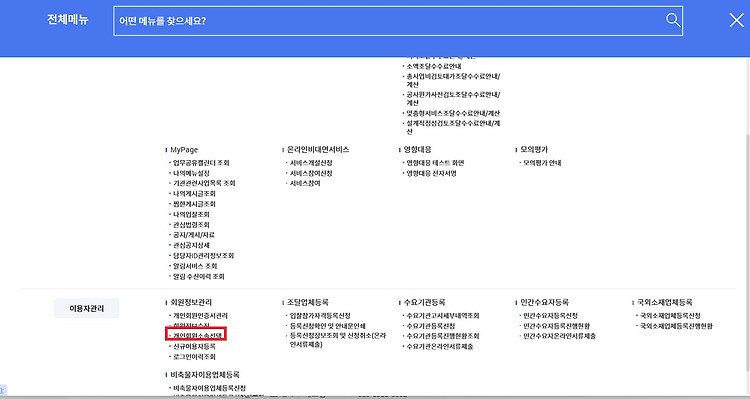Open 담당자ID관리정보조회 link
This screenshot has width=750, height=399.
(203, 256)
